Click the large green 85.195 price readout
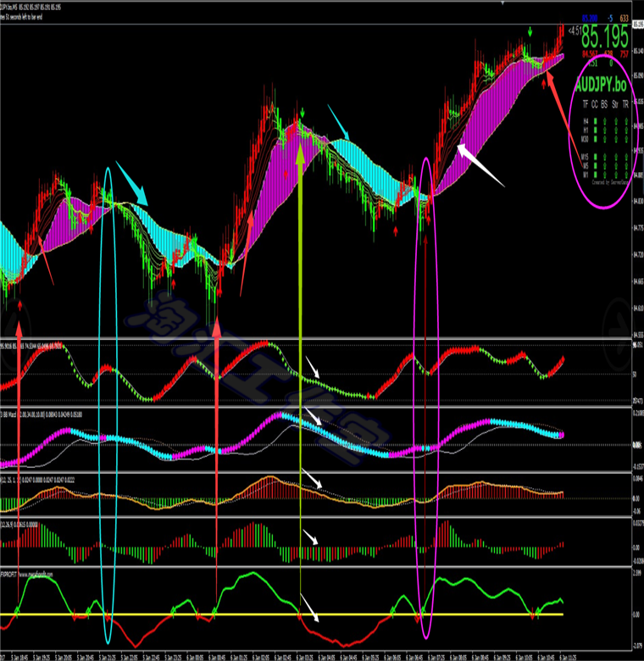Viewport: 644px width, 661px height. [x=605, y=36]
